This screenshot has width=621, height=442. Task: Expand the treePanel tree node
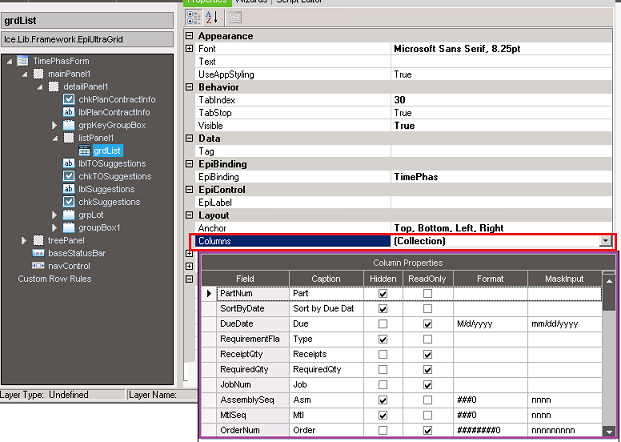tap(24, 240)
